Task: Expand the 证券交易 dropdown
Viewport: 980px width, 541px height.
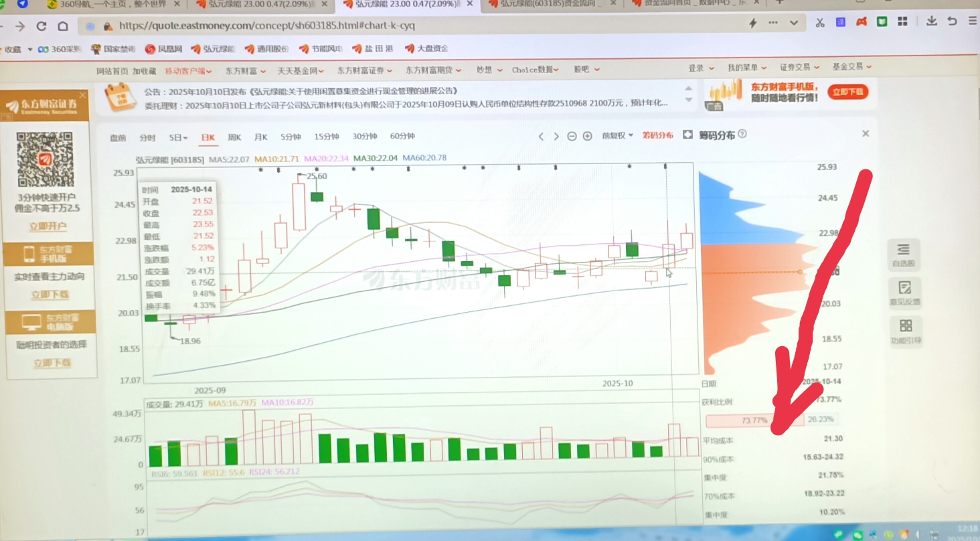Action: coord(799,67)
